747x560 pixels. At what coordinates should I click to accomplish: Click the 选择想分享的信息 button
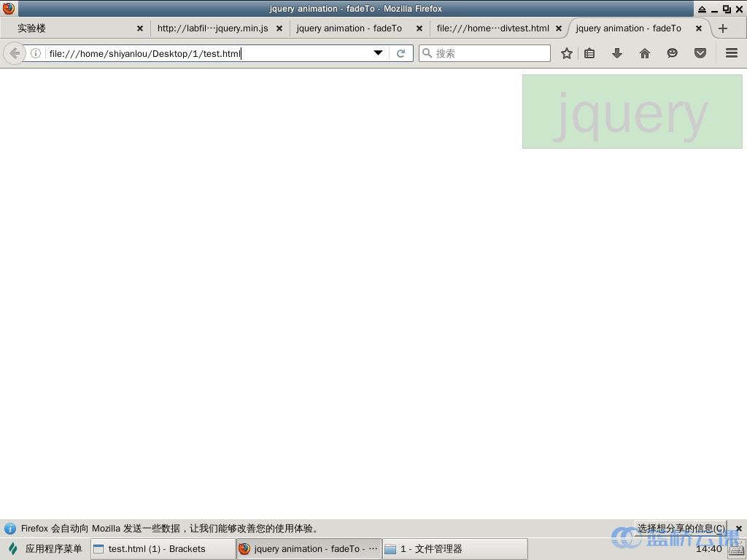681,528
